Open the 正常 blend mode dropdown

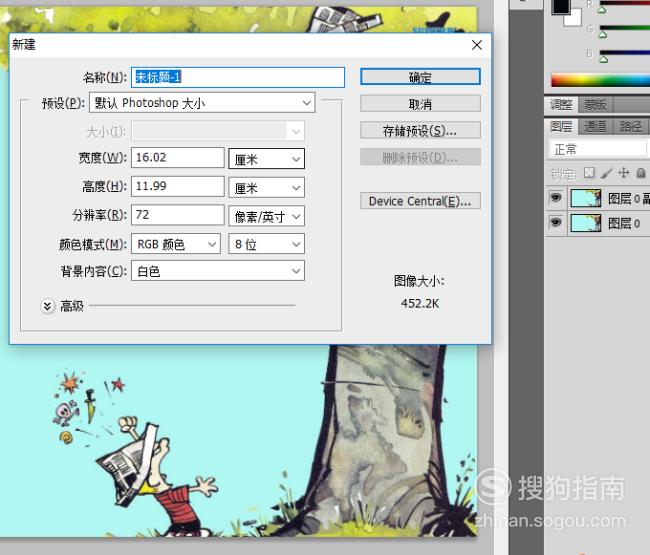point(597,149)
